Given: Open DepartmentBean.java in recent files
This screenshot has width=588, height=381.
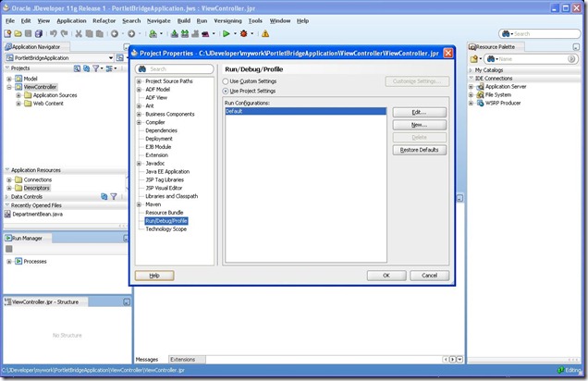Looking at the screenshot, I should 37,215.
